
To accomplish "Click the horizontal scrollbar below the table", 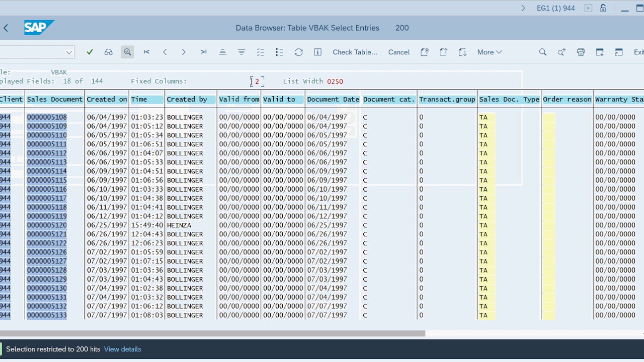I will tap(212, 333).
